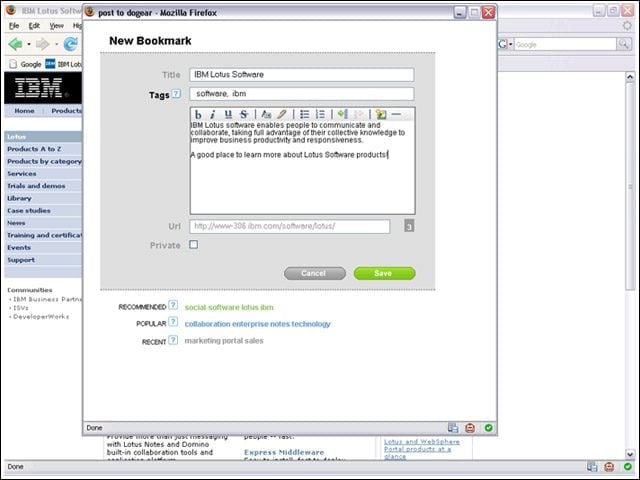Screen dimensions: 640x480
Task: Click into the Title input field
Action: pos(302,75)
